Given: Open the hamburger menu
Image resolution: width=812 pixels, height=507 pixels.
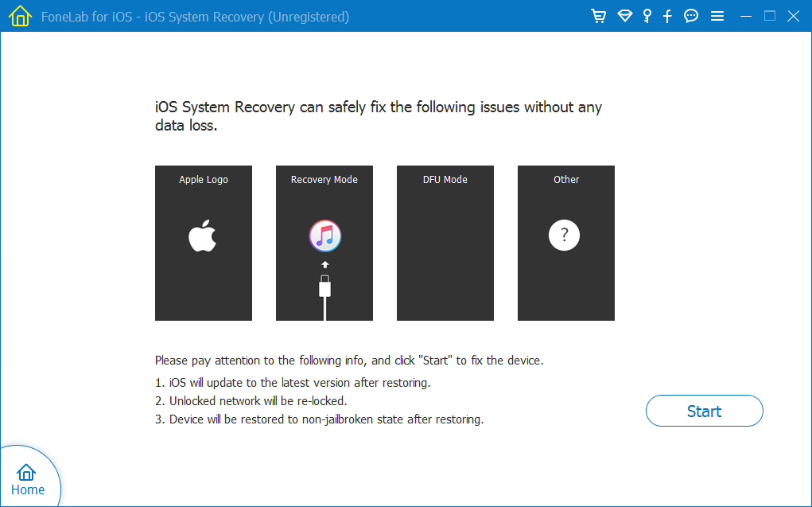Looking at the screenshot, I should [717, 17].
